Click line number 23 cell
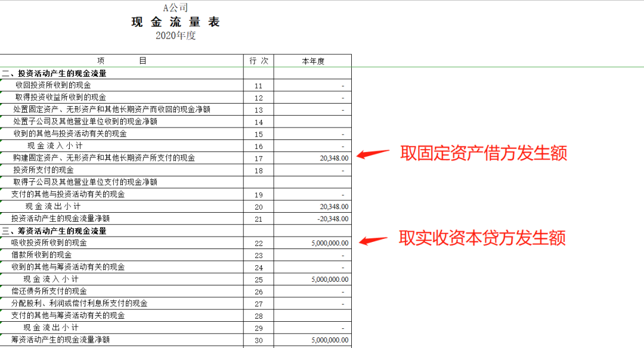 coord(258,256)
